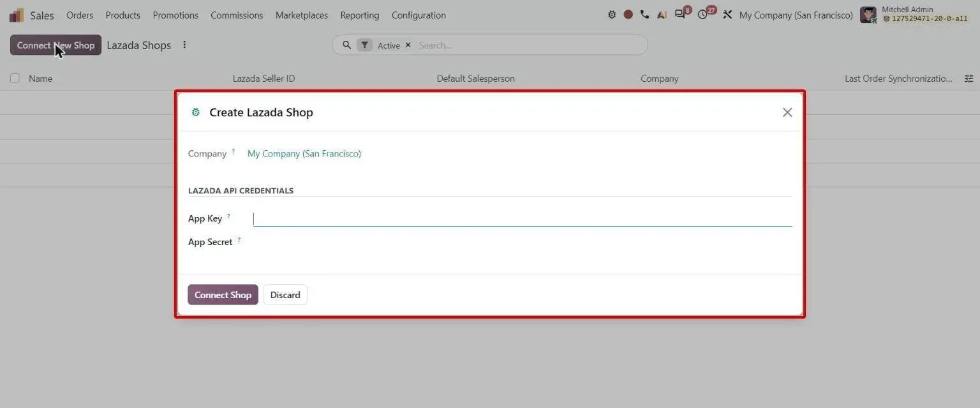Open the Marketplaces menu
The width and height of the screenshot is (980, 408).
click(x=302, y=15)
